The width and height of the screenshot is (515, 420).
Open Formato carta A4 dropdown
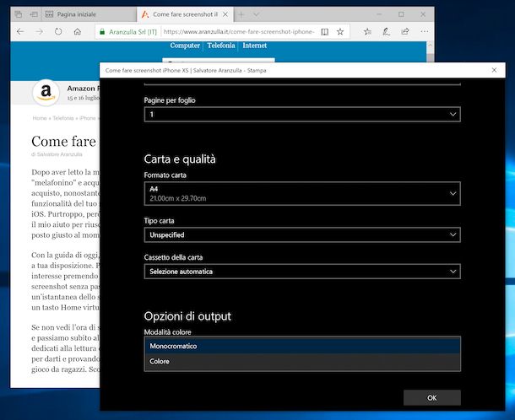click(304, 193)
